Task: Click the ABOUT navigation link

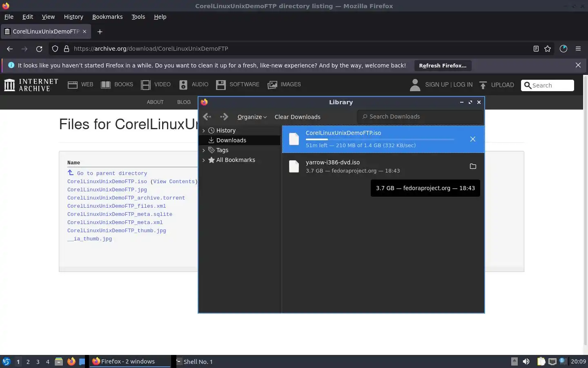Action: (155, 102)
